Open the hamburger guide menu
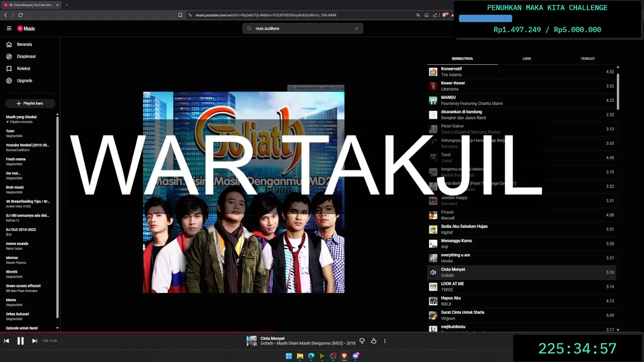The height and width of the screenshot is (362, 644). (9, 29)
